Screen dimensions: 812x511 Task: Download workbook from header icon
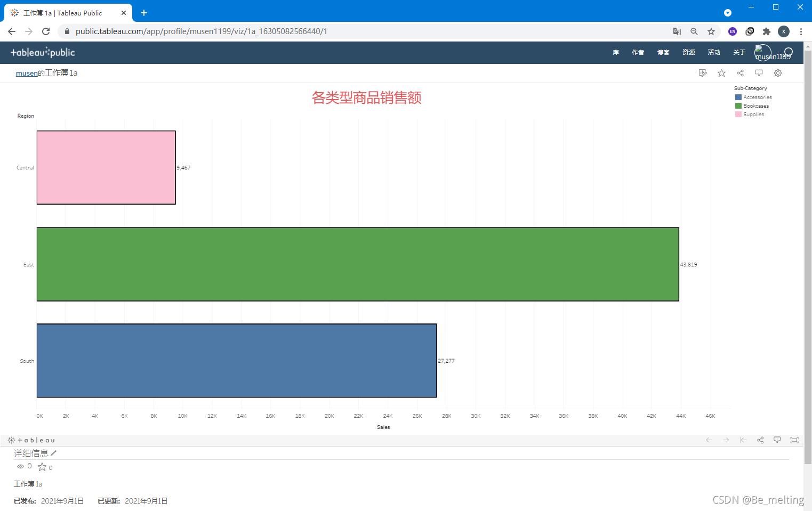coord(759,73)
